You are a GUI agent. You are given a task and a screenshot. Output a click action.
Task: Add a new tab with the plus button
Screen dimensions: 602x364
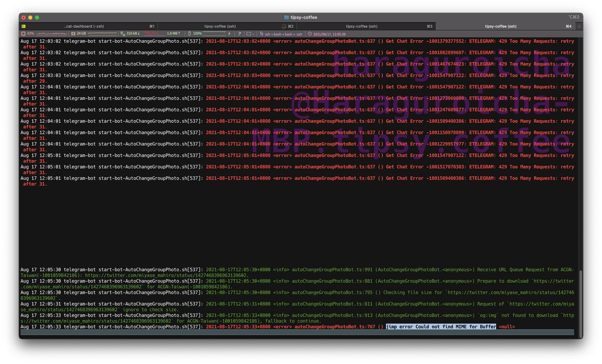tap(579, 26)
